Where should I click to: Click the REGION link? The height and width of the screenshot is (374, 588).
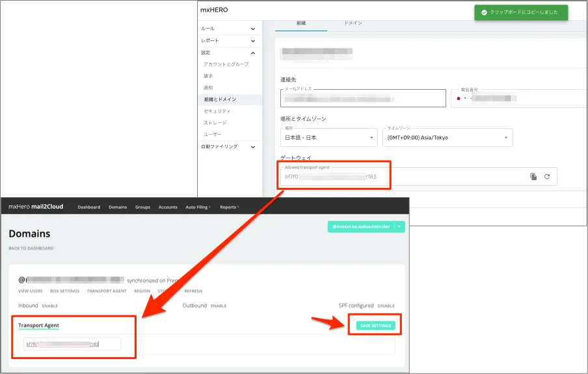point(142,291)
